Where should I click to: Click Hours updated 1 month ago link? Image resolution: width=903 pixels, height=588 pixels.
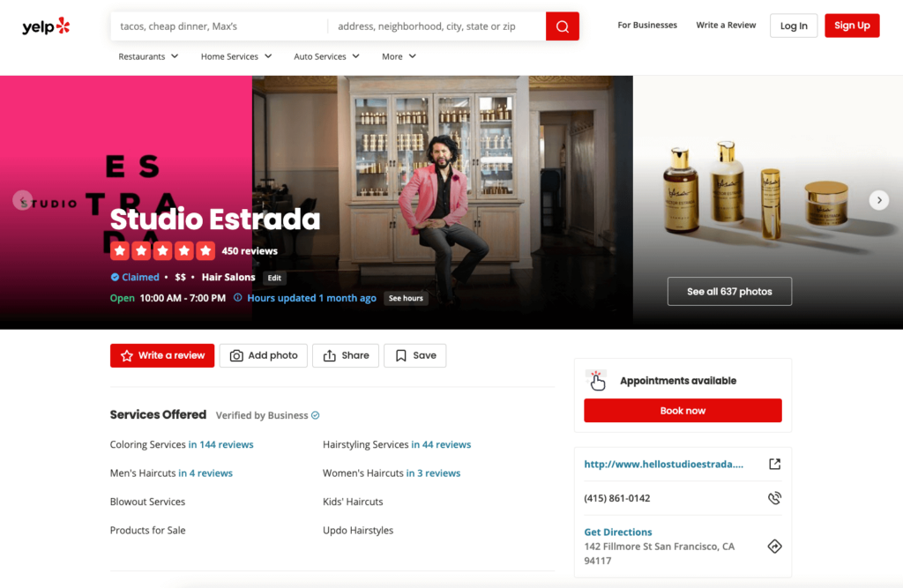coord(311,298)
